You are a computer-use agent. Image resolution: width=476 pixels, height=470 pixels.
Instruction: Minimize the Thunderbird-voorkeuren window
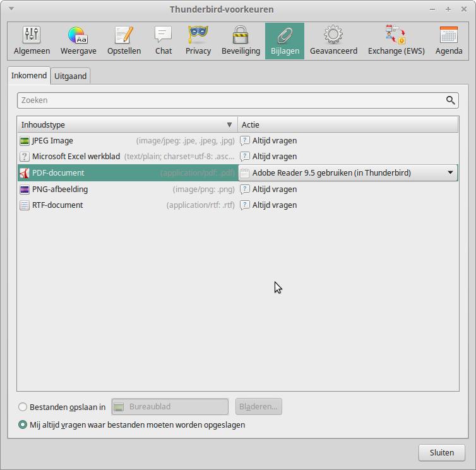point(432,9)
